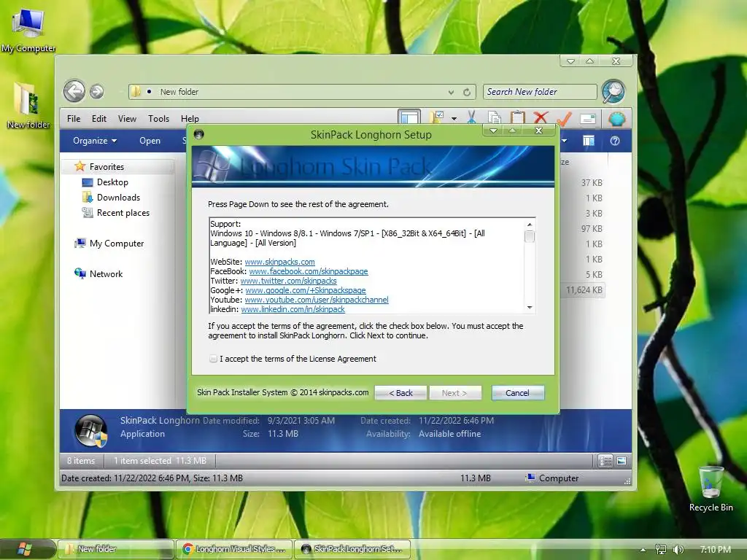747x560 pixels.
Task: Open the Edit menu
Action: tap(99, 119)
